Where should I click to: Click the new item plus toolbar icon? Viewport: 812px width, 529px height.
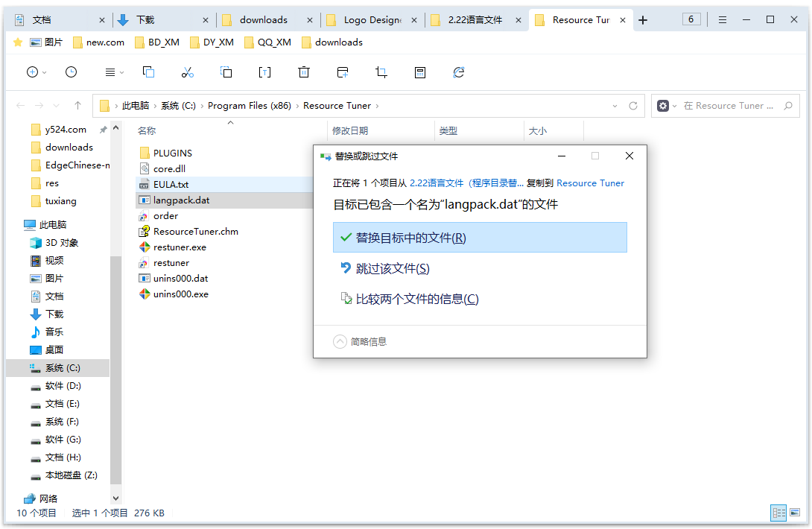click(33, 72)
